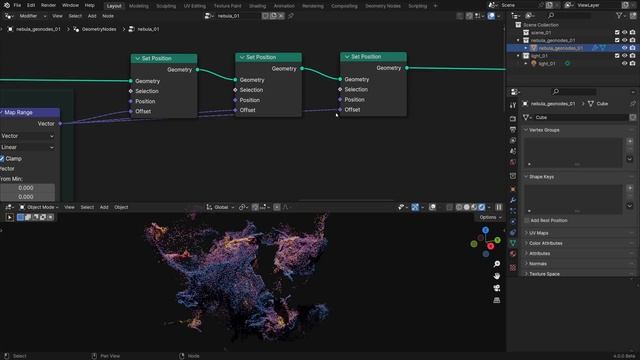Enable Add Rest Position checkbox

click(x=527, y=220)
